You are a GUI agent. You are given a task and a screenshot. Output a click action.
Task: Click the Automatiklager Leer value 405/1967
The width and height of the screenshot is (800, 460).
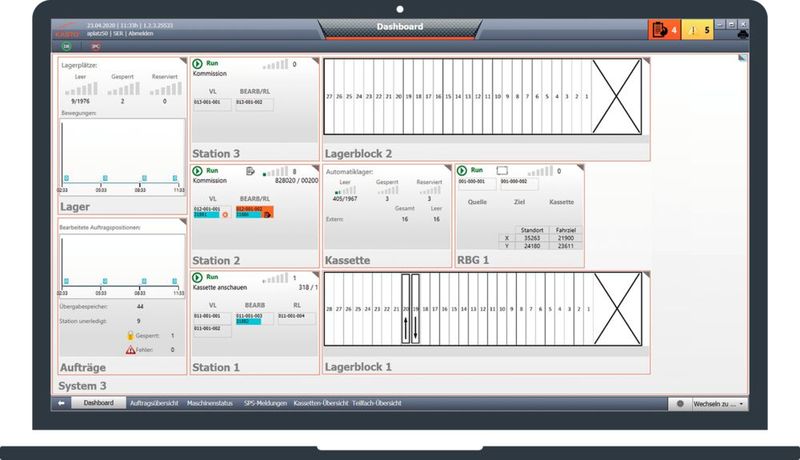coord(345,199)
